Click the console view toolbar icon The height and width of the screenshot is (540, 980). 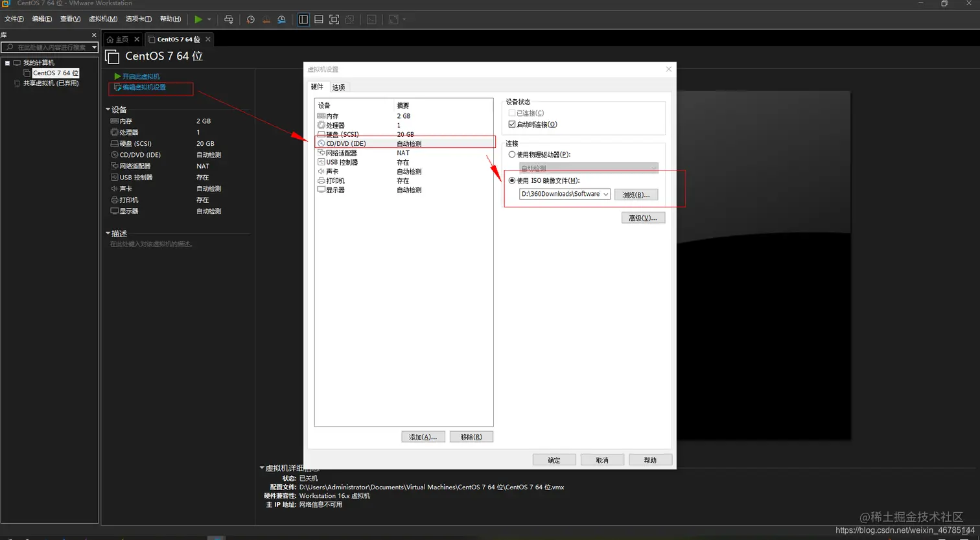[x=371, y=19]
